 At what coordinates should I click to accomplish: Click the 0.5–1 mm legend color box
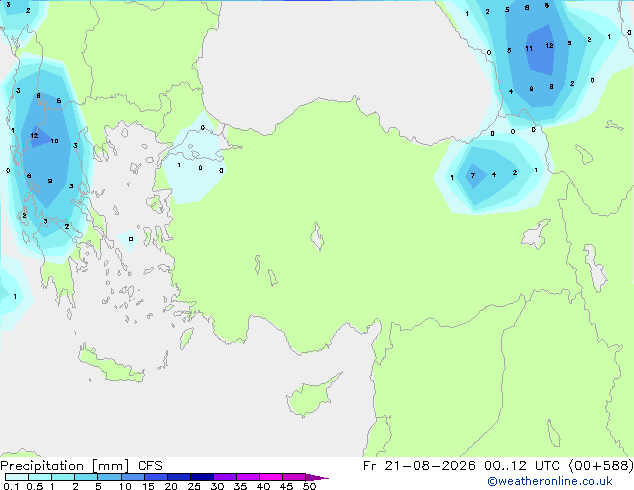[40, 477]
